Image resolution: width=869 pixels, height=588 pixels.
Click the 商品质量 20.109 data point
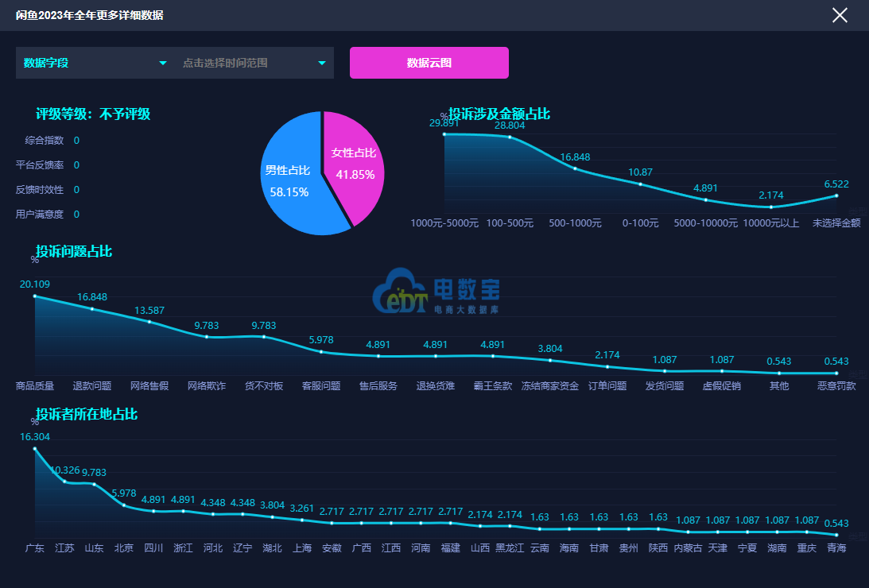point(35,296)
